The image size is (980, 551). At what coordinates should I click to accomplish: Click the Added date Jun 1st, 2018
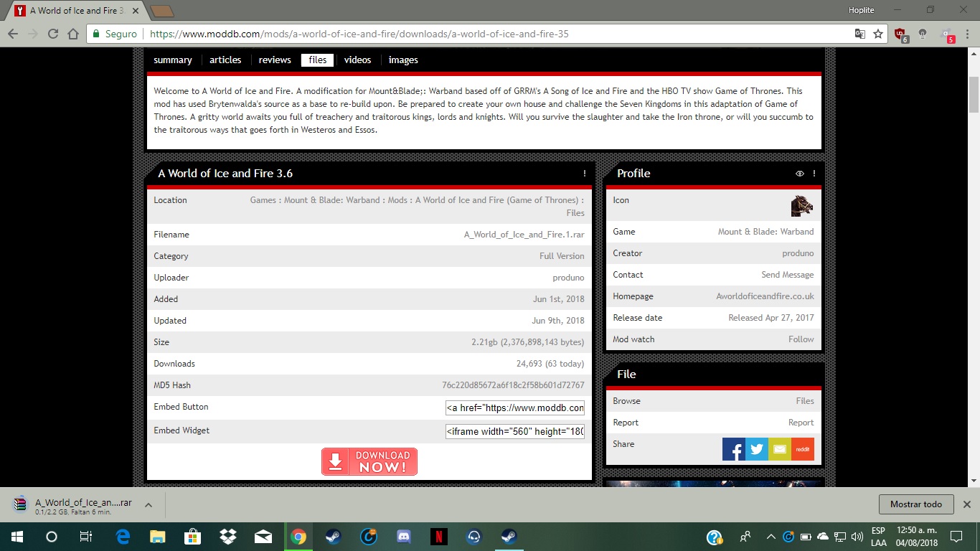point(559,299)
